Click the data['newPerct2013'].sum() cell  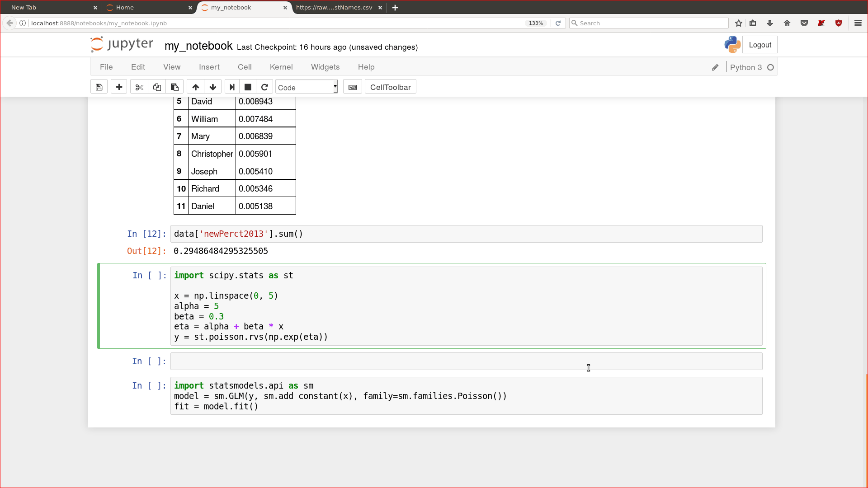[x=466, y=234]
